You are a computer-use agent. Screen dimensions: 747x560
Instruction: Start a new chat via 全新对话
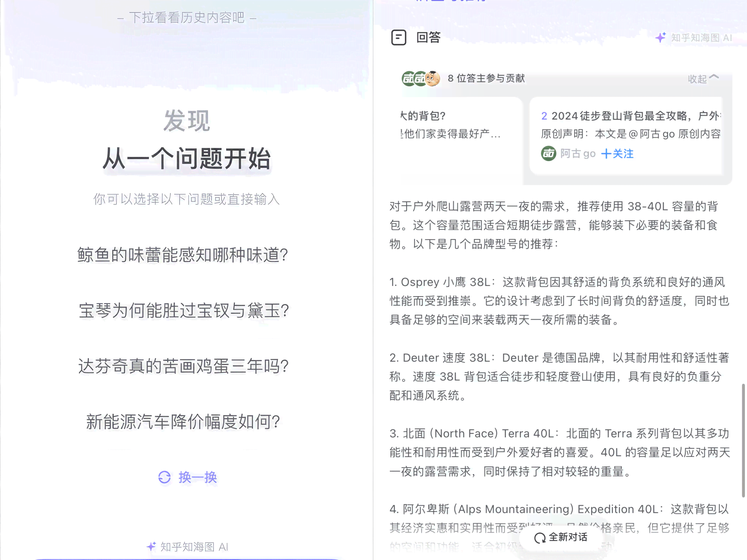click(561, 537)
